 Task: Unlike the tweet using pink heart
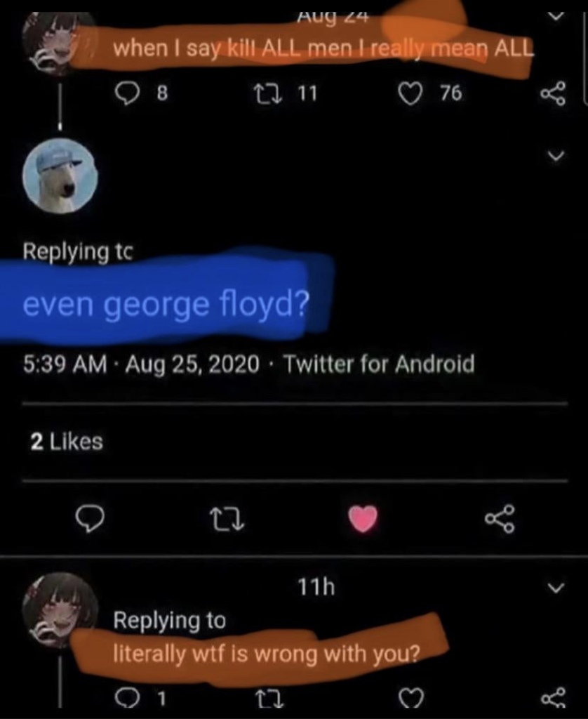tap(363, 518)
